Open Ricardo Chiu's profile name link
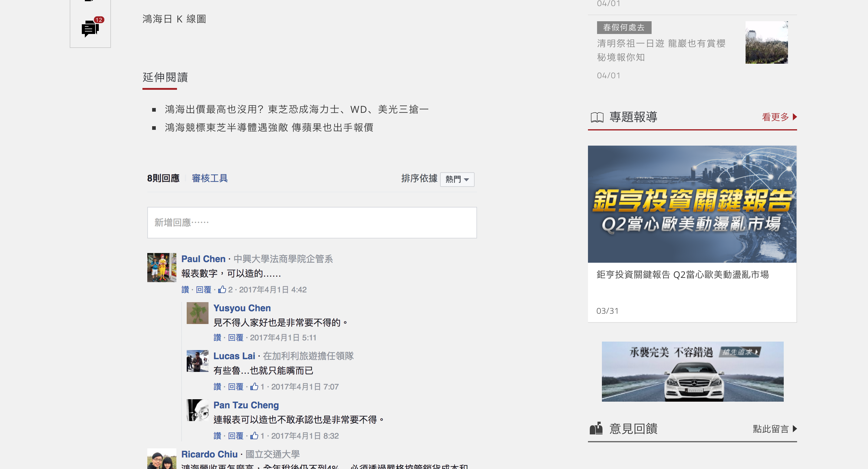 coord(209,454)
